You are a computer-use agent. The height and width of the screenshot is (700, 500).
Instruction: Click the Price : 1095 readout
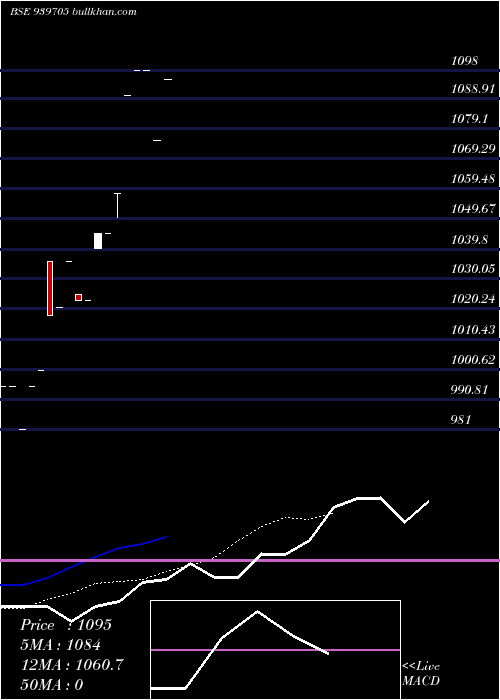pyautogui.click(x=66, y=625)
